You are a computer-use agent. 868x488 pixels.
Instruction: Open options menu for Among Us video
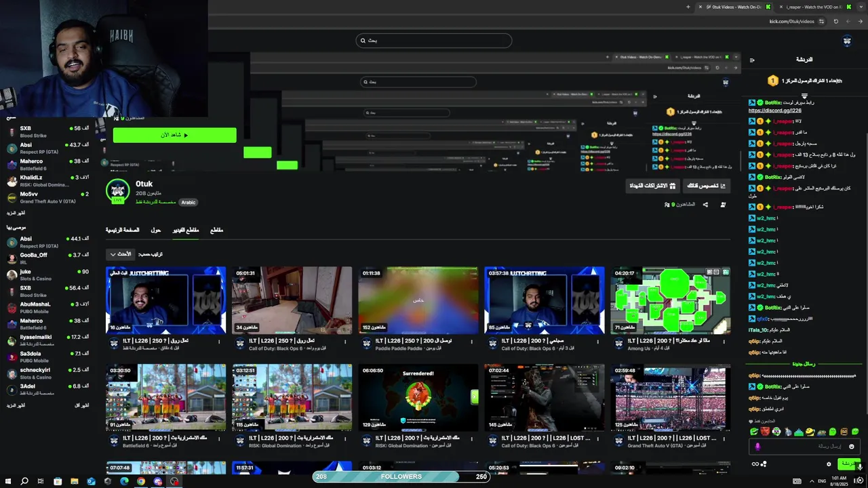pyautogui.click(x=724, y=342)
